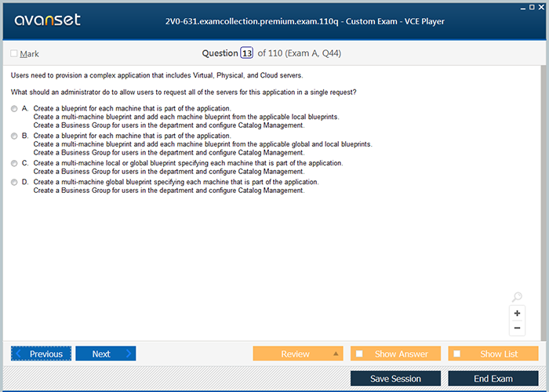This screenshot has width=549, height=392.
Task: Click the Save Session button
Action: coord(395,379)
